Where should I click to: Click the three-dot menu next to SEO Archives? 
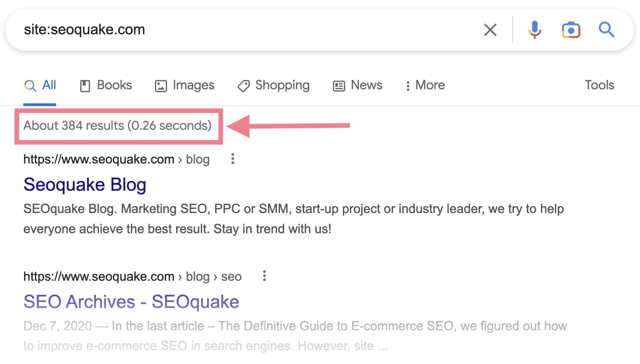(265, 276)
